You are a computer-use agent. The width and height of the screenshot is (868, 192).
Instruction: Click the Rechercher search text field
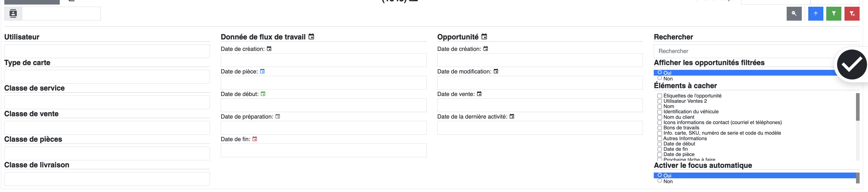coord(745,51)
